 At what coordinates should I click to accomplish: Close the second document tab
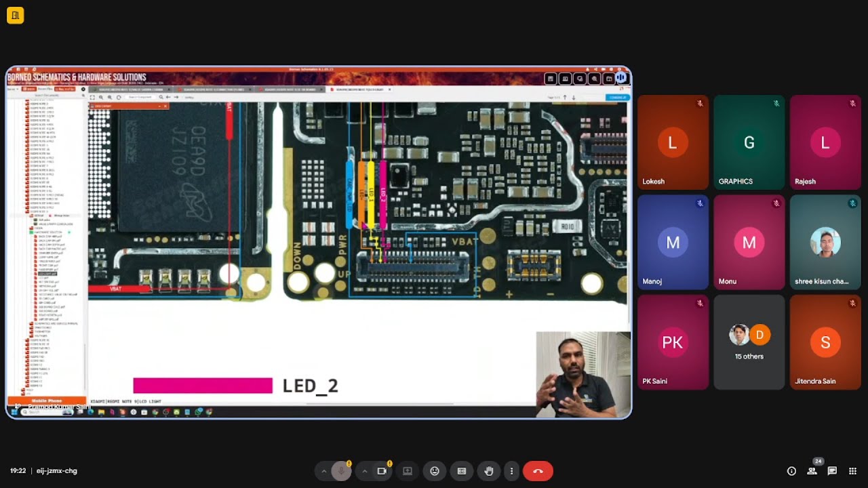[250, 89]
